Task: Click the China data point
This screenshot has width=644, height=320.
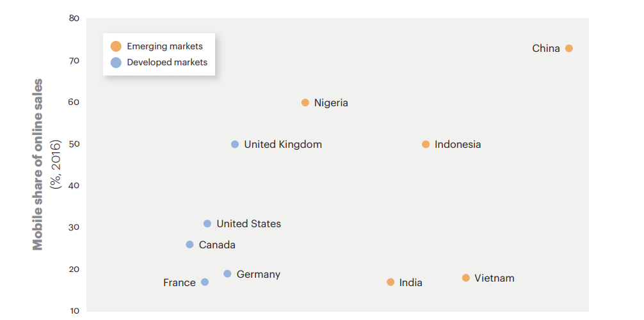Action: 569,49
